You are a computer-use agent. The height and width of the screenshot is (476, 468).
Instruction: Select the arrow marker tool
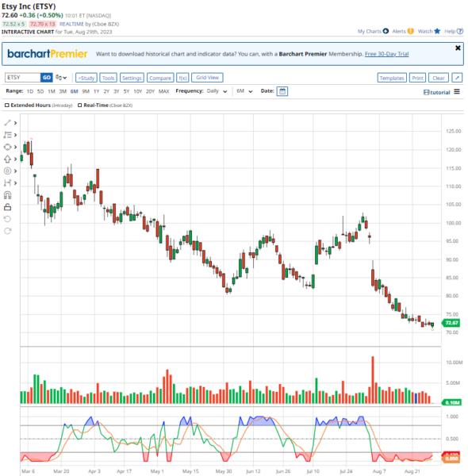pos(8,159)
